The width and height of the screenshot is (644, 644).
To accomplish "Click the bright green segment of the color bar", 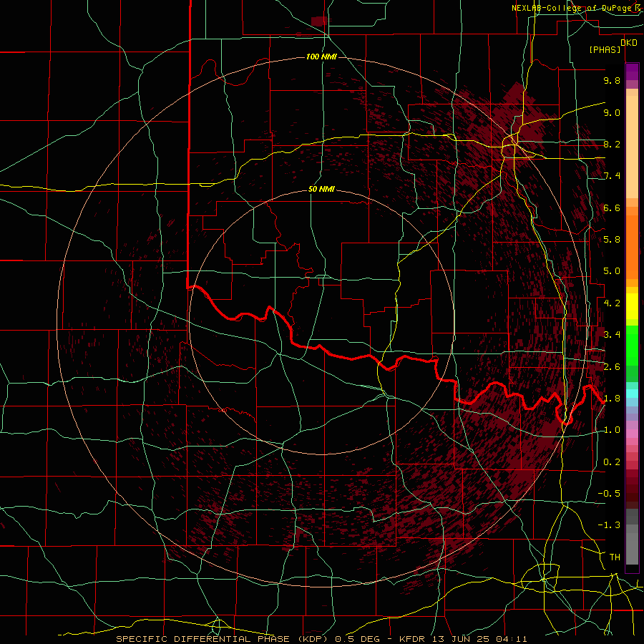I will click(x=632, y=346).
